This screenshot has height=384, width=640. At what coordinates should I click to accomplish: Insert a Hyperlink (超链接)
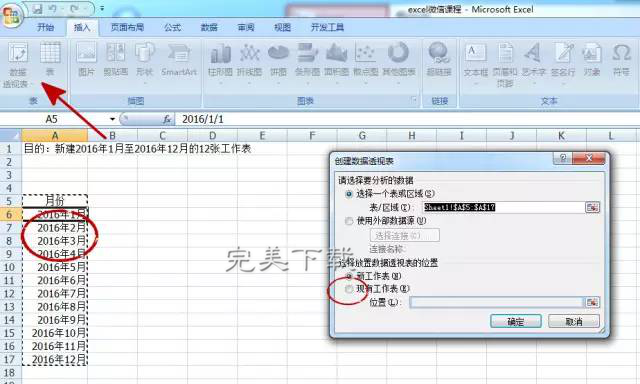tap(439, 60)
